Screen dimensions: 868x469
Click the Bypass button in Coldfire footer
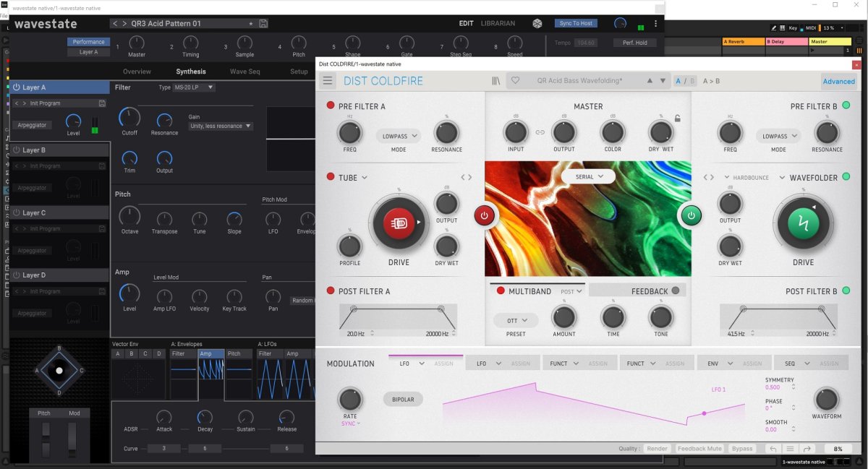[x=742, y=449]
